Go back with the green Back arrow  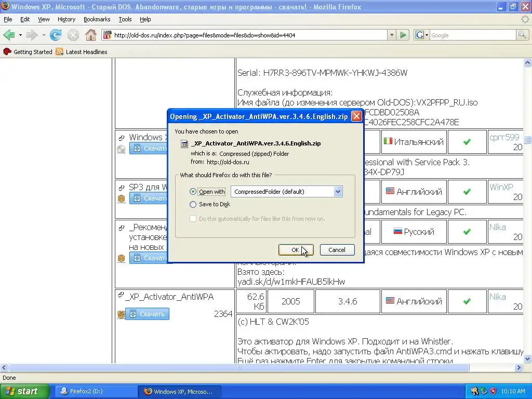click(x=9, y=35)
